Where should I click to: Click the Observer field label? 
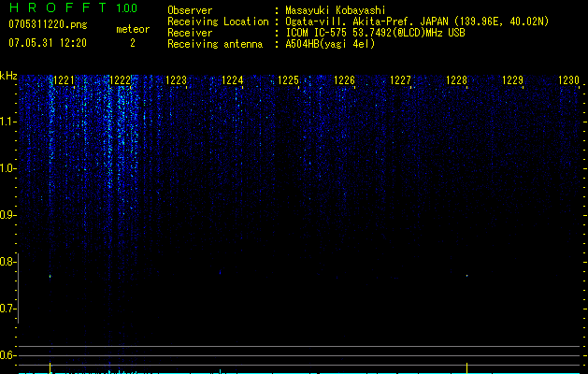(x=190, y=10)
